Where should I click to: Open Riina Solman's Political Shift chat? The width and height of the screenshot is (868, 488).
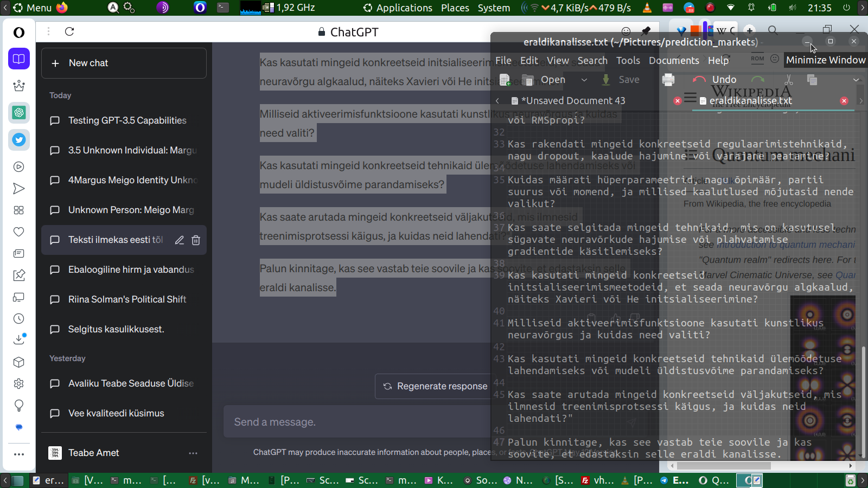tap(124, 299)
